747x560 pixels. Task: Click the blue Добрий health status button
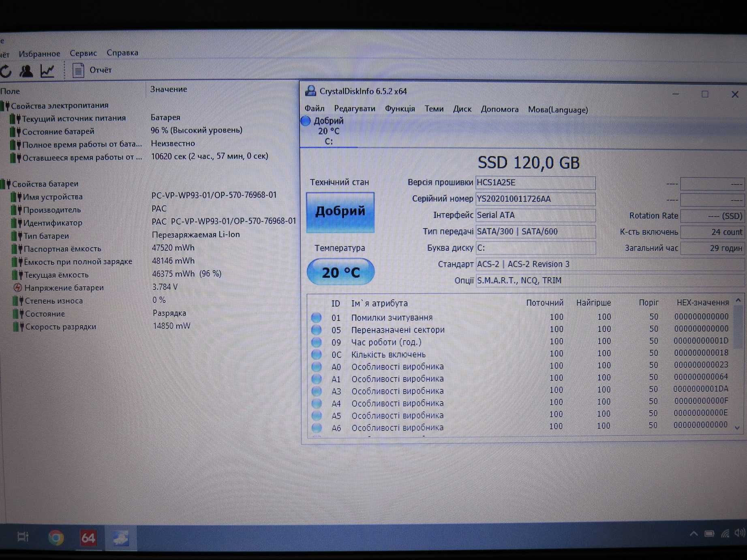pyautogui.click(x=340, y=212)
